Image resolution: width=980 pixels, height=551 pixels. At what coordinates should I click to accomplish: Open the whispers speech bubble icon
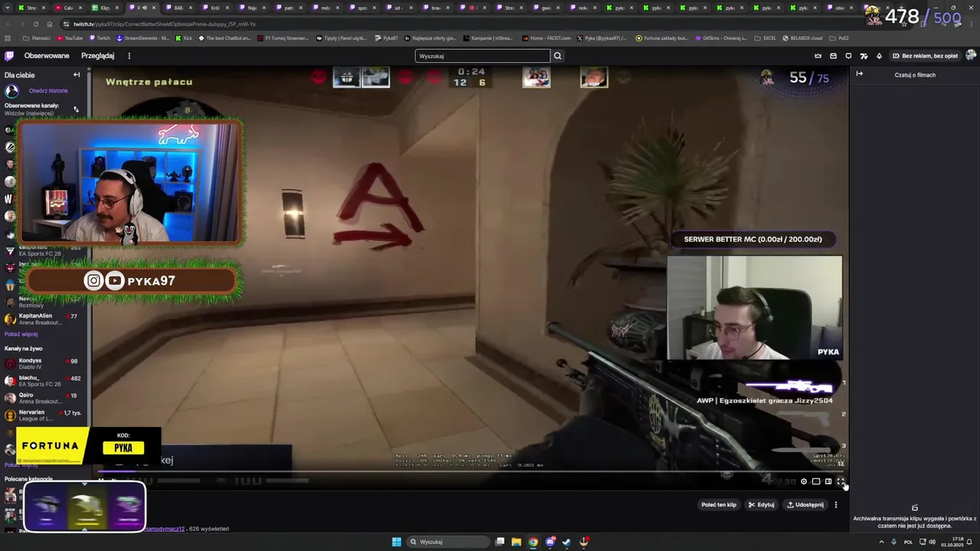pyautogui.click(x=848, y=56)
